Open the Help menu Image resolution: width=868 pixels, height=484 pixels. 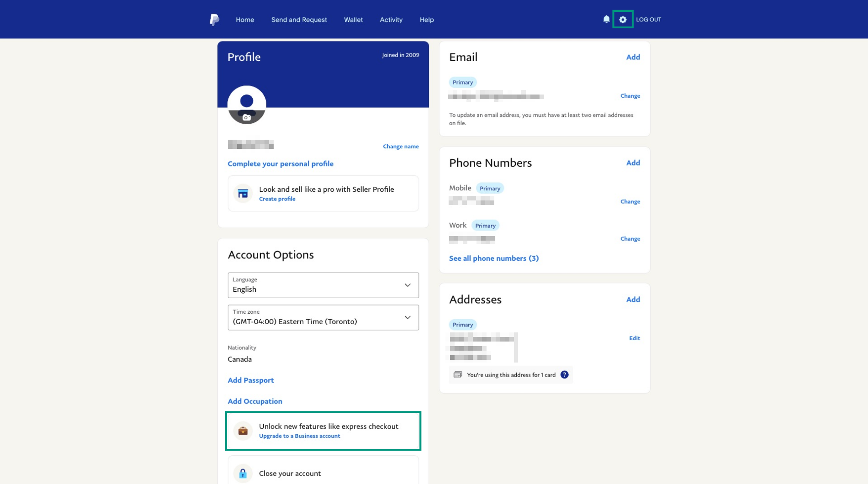coord(427,20)
